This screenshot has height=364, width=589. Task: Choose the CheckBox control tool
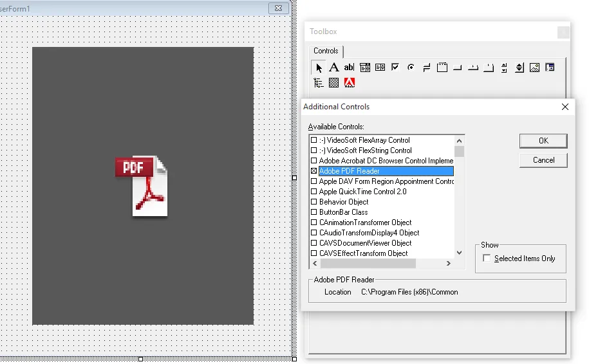pos(395,68)
